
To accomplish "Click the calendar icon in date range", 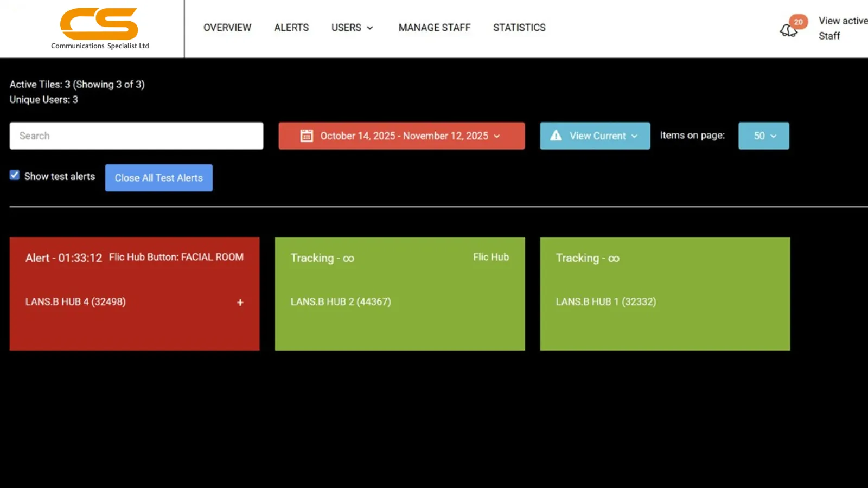I will coord(307,136).
